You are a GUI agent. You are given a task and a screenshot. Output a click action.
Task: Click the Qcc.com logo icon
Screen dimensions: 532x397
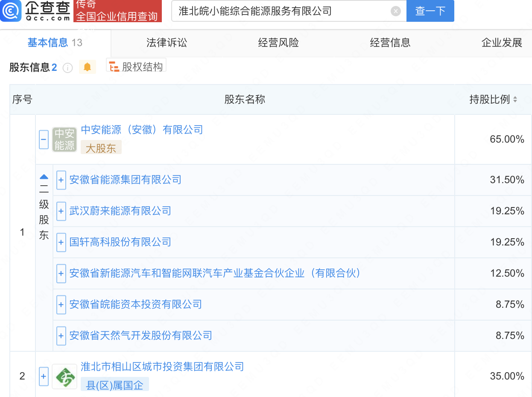tap(11, 11)
